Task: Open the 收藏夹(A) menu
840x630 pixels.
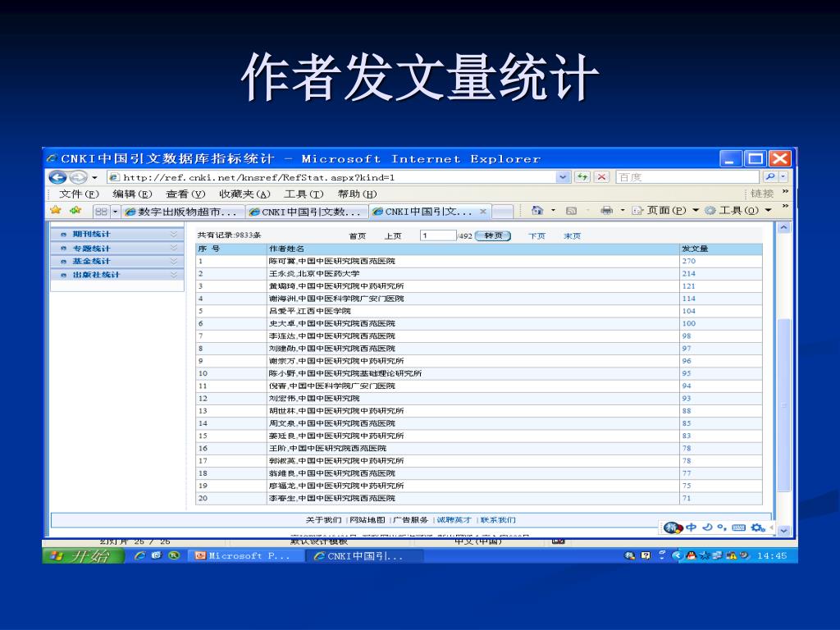Action: [x=244, y=194]
